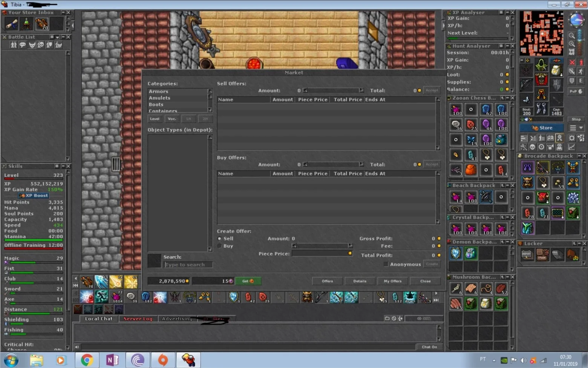Image resolution: width=588 pixels, height=368 pixels.
Task: Open OneNote from the taskbar
Action: coord(112,360)
